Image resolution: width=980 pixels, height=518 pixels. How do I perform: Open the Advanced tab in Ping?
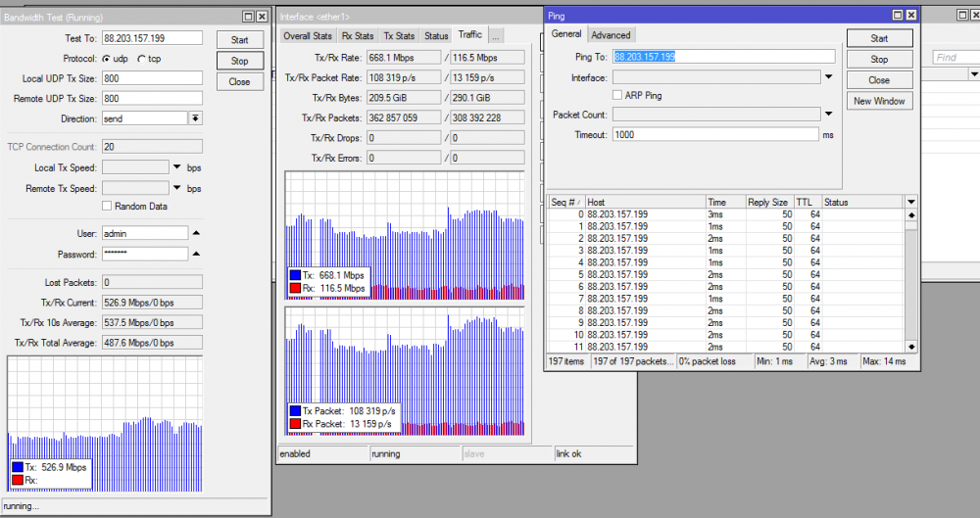tap(611, 35)
